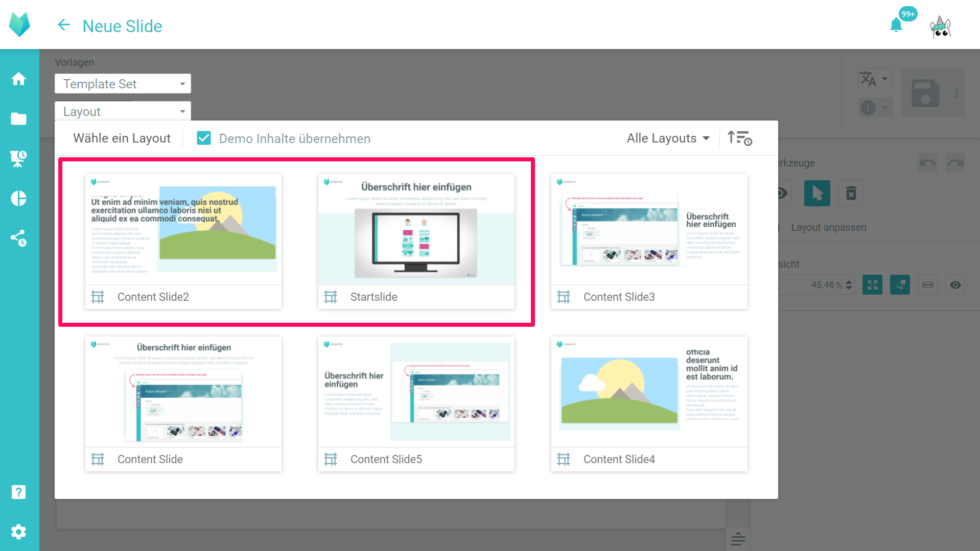Open the share icon in sidebar
The image size is (980, 551).
[19, 238]
